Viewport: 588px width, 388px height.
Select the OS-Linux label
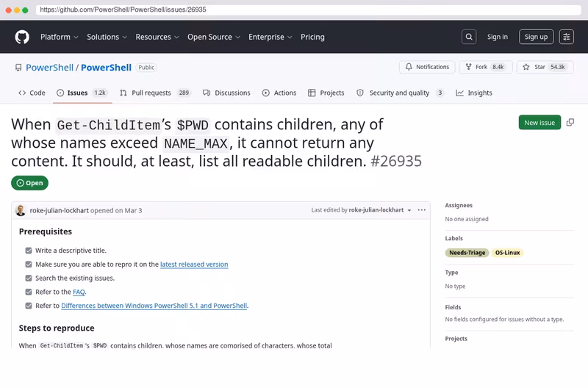tap(507, 253)
